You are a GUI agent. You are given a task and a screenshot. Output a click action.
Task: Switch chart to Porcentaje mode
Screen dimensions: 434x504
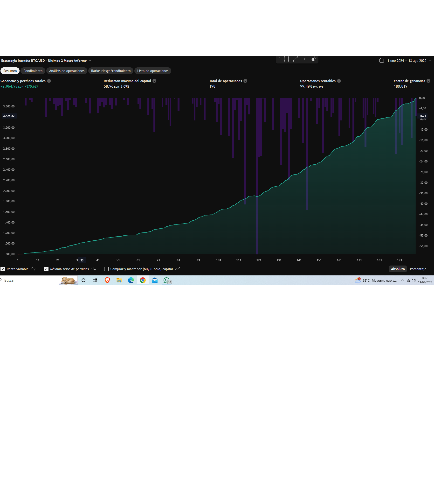click(x=418, y=269)
